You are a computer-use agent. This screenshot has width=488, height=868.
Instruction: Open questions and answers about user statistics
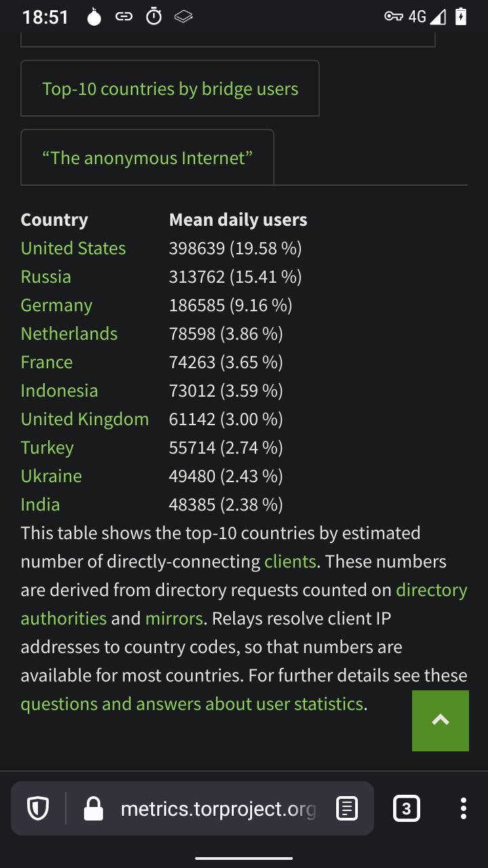192,704
